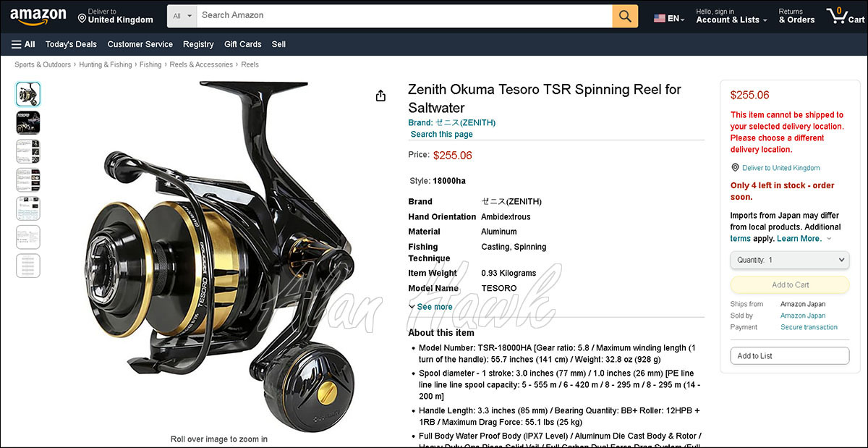Click the orange search magnifier button

[x=625, y=16]
